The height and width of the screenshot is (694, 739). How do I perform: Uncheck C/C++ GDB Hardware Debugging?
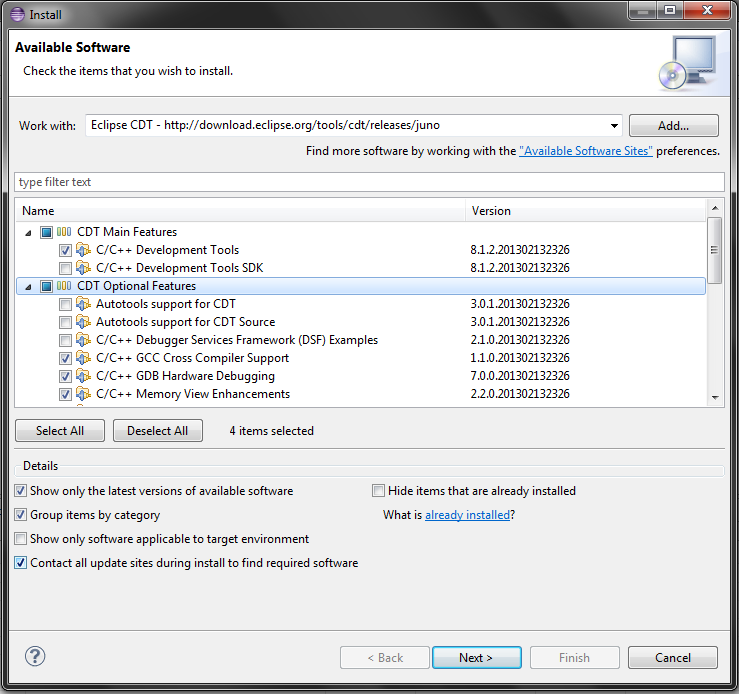point(66,376)
